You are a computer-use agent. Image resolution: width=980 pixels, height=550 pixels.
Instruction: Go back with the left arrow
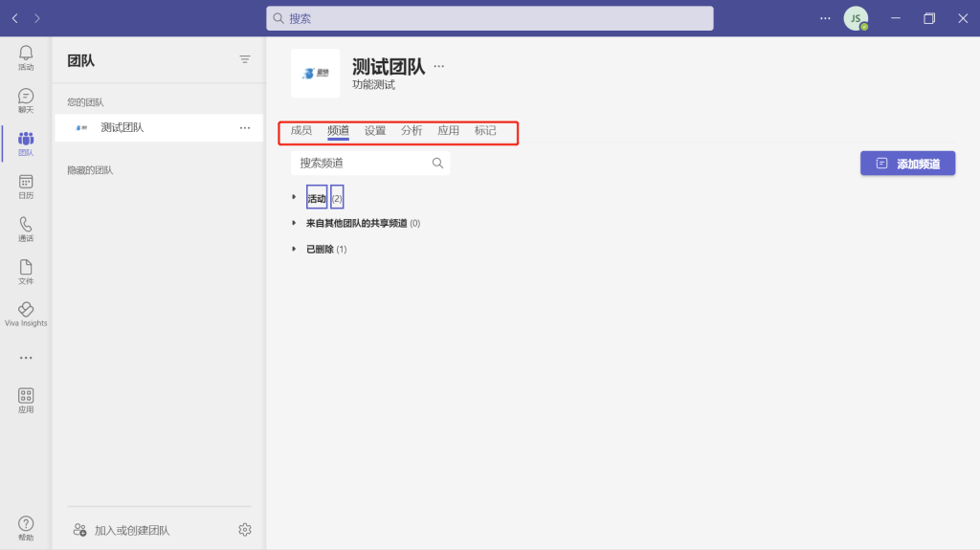(x=15, y=18)
